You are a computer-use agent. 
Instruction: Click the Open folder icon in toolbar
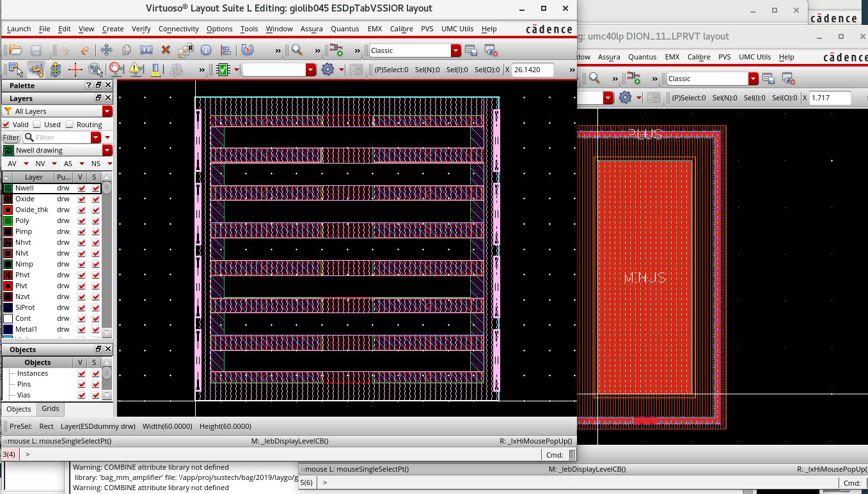pos(15,50)
